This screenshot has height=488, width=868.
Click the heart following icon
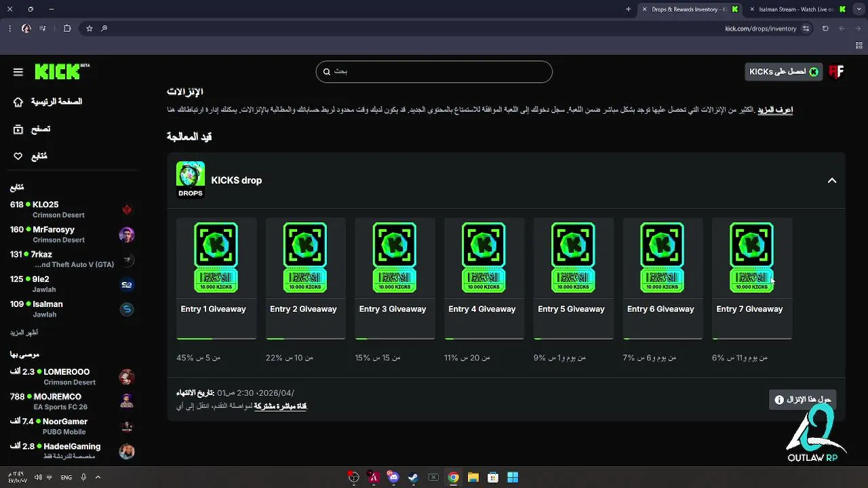point(18,157)
